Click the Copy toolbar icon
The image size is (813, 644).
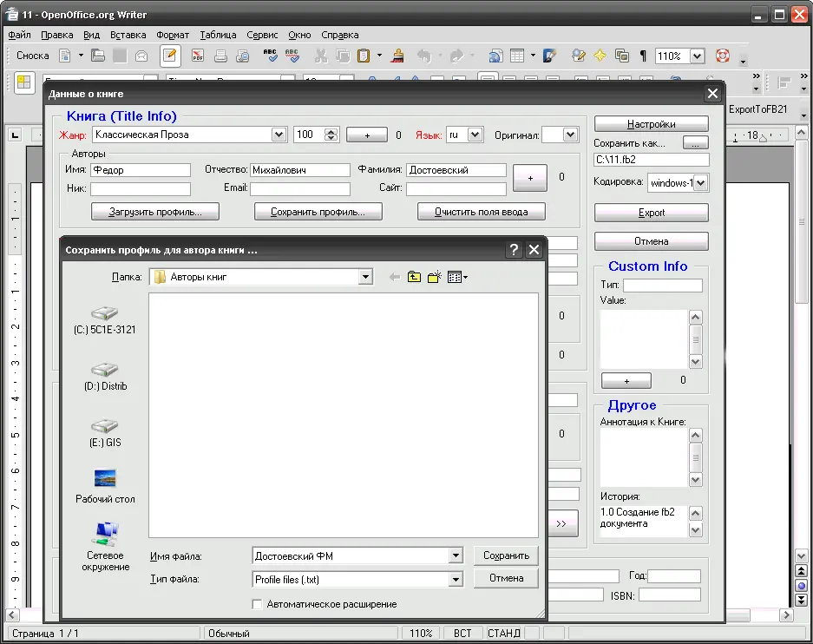342,56
